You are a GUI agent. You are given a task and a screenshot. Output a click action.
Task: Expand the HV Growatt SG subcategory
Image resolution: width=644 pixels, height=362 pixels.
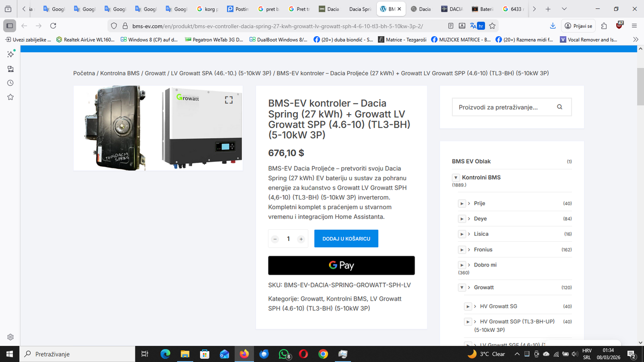point(468,306)
